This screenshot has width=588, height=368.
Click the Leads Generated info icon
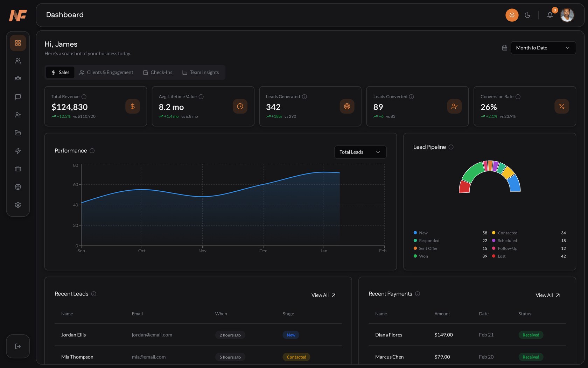(x=304, y=97)
